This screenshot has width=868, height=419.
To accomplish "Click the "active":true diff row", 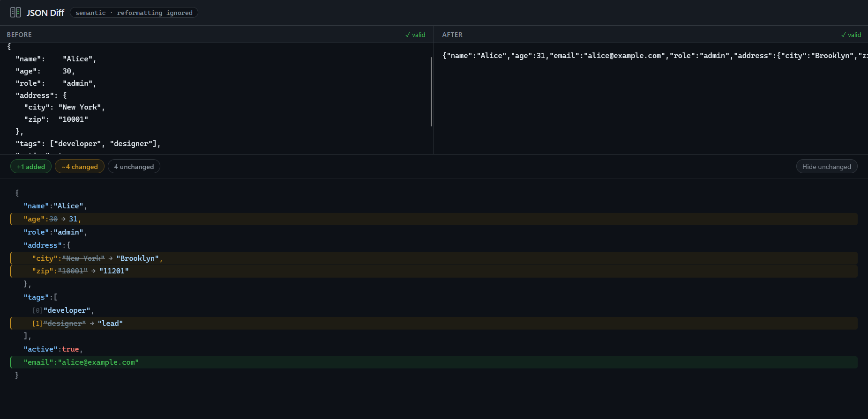I will (434, 349).
